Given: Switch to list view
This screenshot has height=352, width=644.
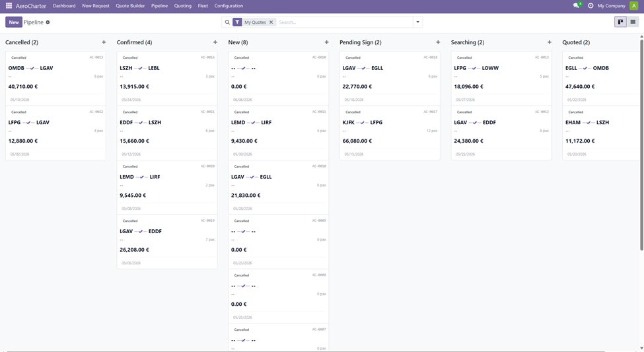Looking at the screenshot, I should tap(633, 22).
